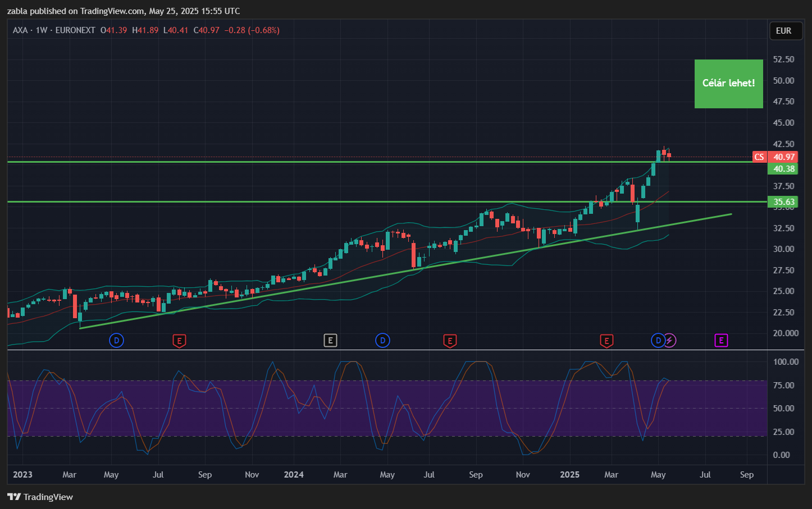Click the blue dividend marker near May 2024
This screenshot has height=509, width=812.
(x=382, y=340)
